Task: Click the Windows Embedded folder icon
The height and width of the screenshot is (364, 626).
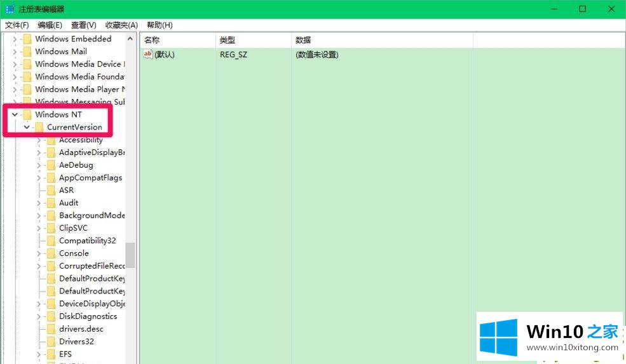Action: tap(27, 39)
